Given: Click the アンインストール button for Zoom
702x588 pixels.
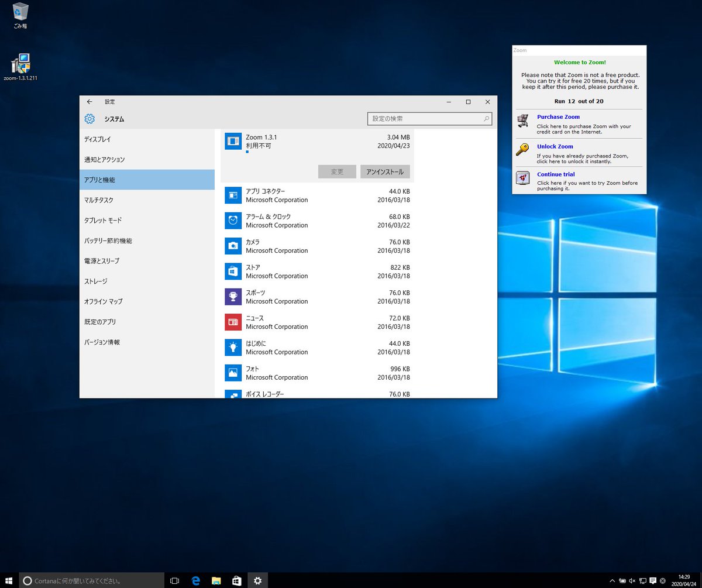Looking at the screenshot, I should pyautogui.click(x=385, y=171).
